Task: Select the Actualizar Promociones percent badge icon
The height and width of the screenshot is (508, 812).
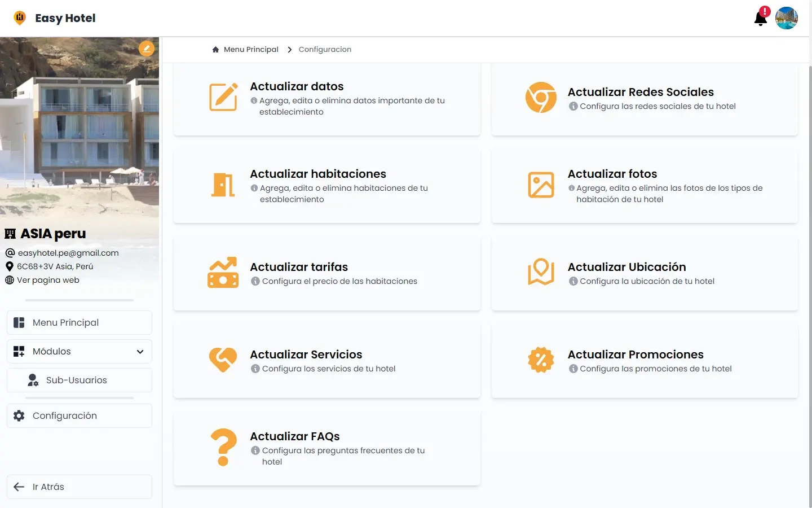Action: (541, 360)
